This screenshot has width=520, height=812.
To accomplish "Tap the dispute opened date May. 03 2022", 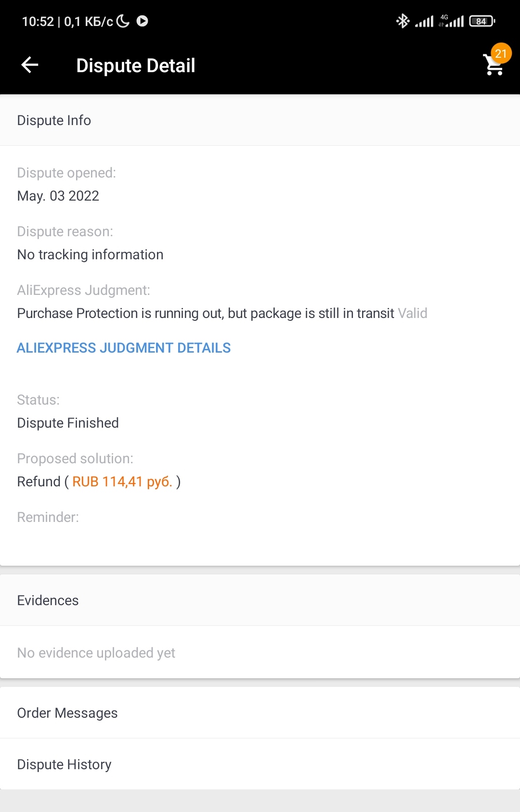I will click(58, 196).
